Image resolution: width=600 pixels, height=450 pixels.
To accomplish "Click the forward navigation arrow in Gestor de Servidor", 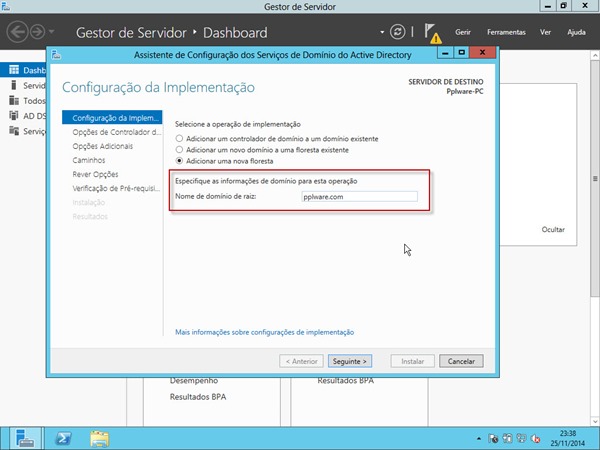I will coord(38,32).
